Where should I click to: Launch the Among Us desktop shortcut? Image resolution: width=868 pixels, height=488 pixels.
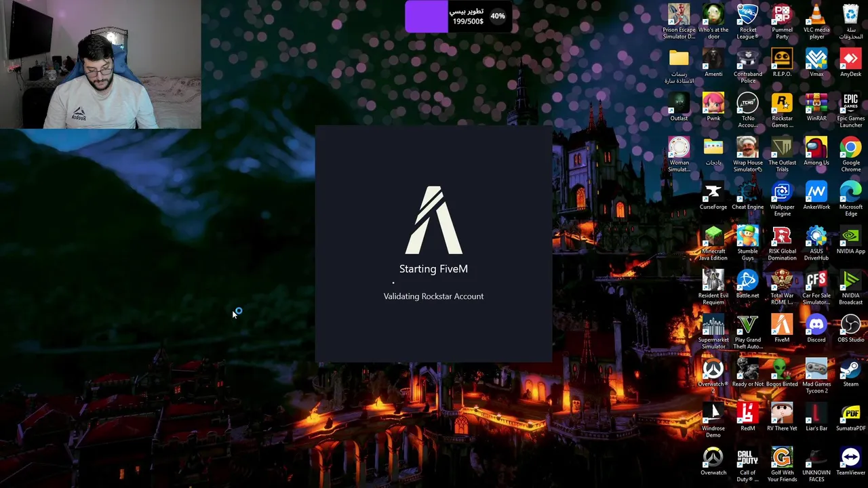tap(816, 151)
